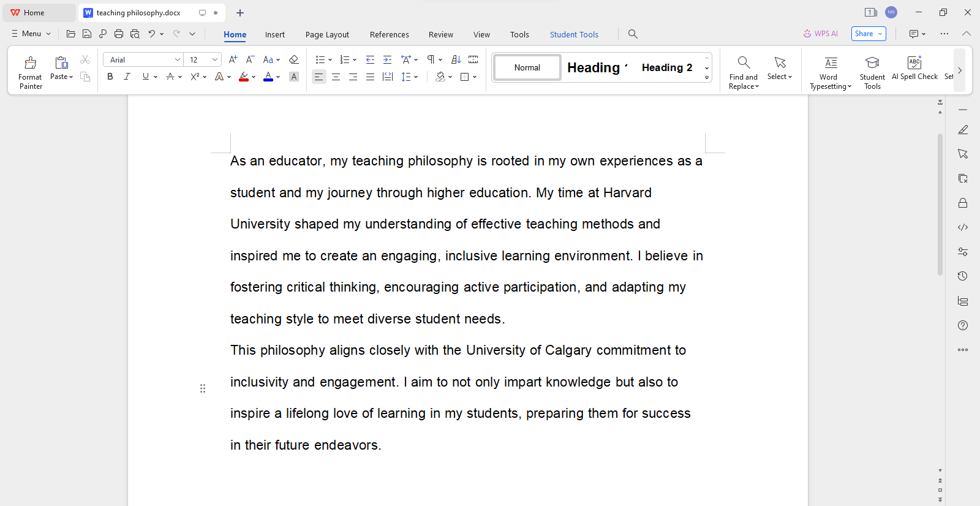980x506 pixels.
Task: Click the Print icon in quick access toolbar
Action: tap(119, 34)
